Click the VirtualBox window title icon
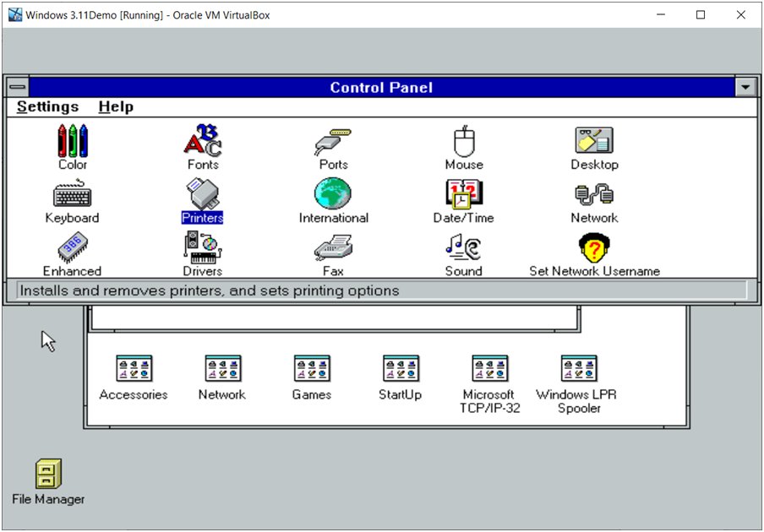Image resolution: width=764 pixels, height=532 pixels. click(15, 15)
